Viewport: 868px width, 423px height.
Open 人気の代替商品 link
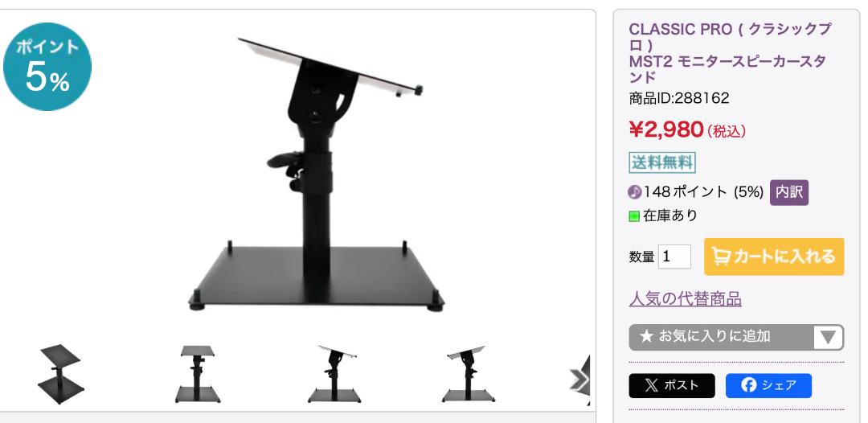point(686,299)
